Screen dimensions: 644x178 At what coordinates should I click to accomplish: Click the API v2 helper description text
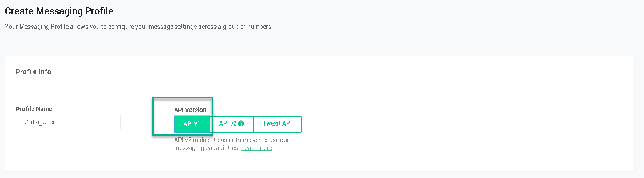coord(231,144)
